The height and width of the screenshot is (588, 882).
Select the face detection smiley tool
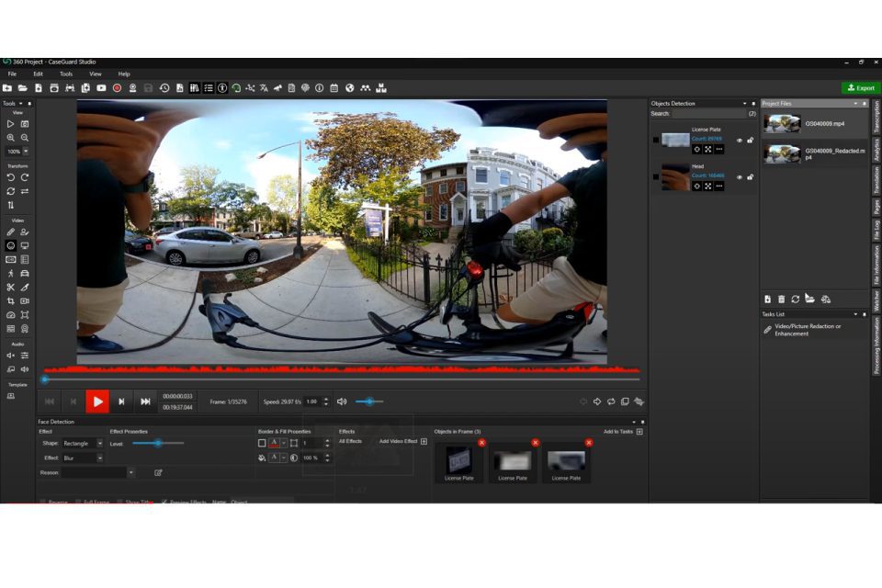click(x=11, y=246)
